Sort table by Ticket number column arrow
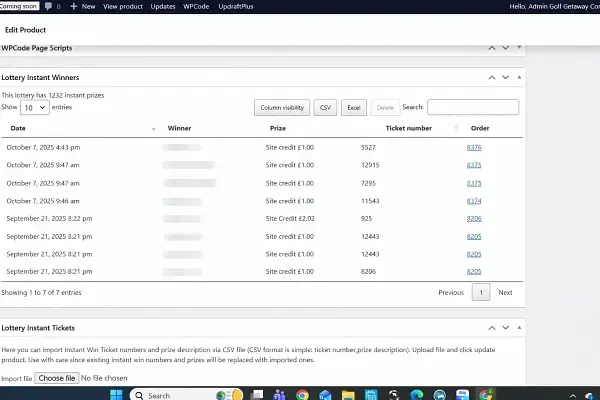The width and height of the screenshot is (600, 400). click(x=456, y=129)
